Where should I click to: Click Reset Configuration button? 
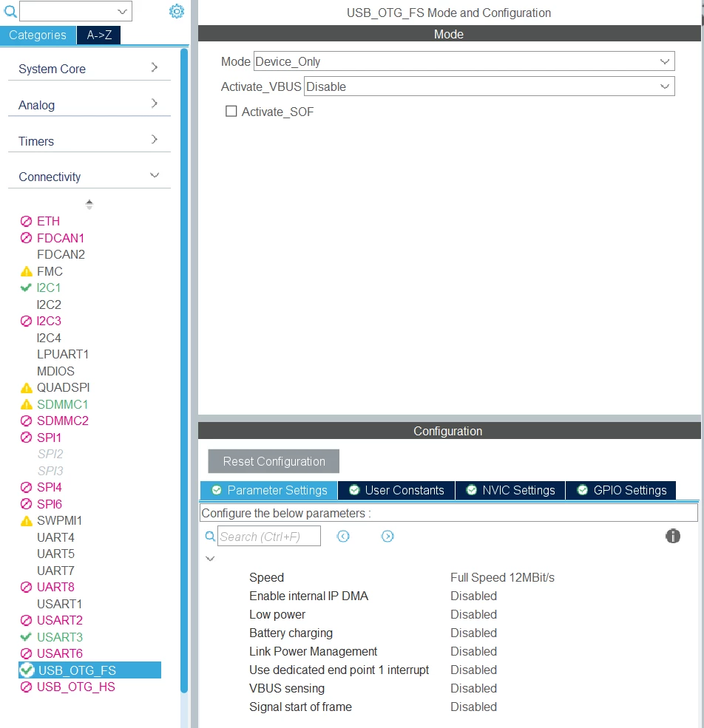click(x=274, y=461)
